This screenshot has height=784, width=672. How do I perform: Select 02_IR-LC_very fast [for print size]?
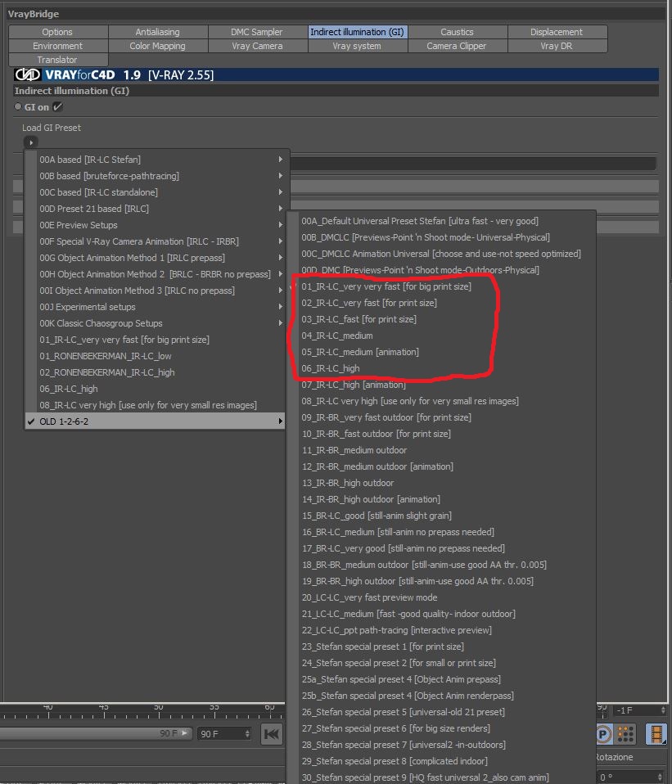pyautogui.click(x=442, y=303)
